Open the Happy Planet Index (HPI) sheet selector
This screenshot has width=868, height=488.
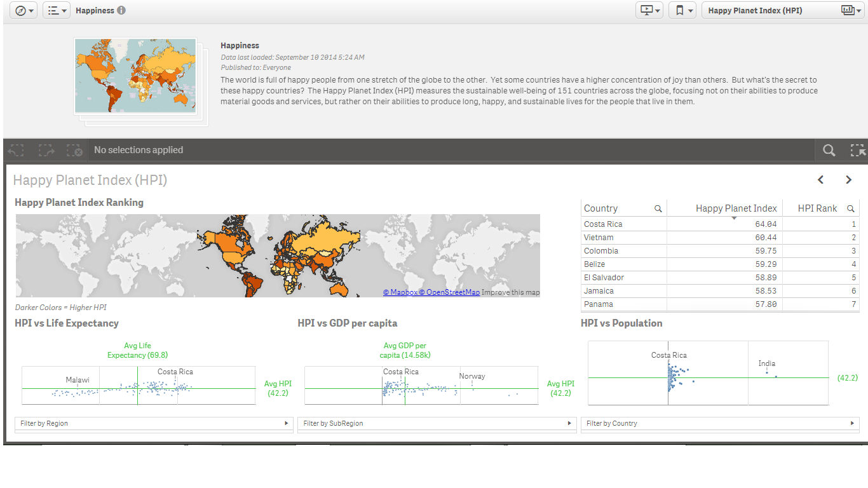[x=783, y=10]
